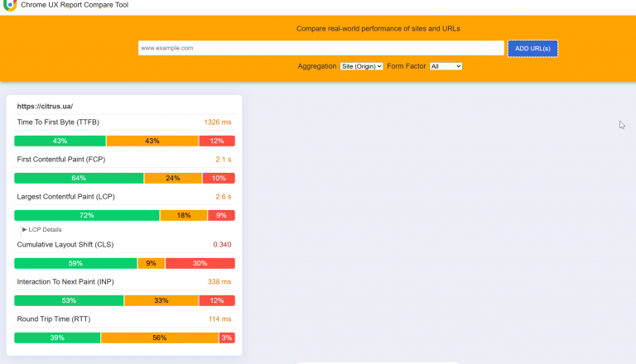Click green 59% segment of CLS bar
The height and width of the screenshot is (364, 636).
(75, 263)
